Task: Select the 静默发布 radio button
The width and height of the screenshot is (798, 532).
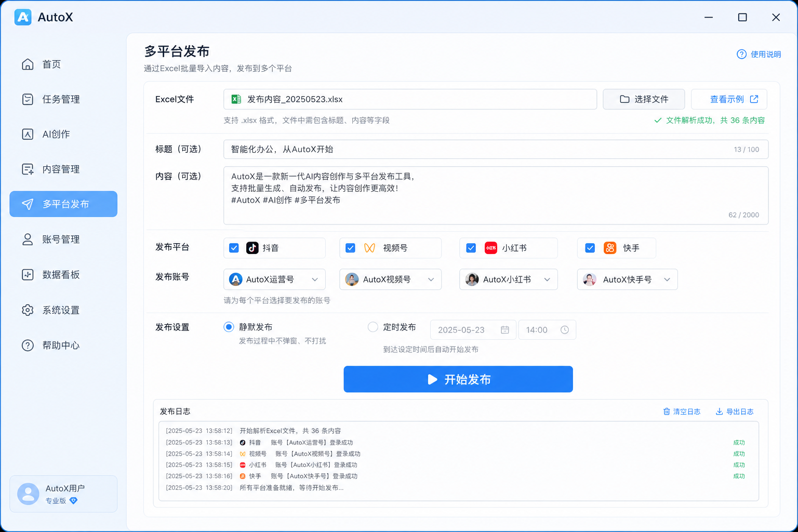Action: [x=229, y=327]
